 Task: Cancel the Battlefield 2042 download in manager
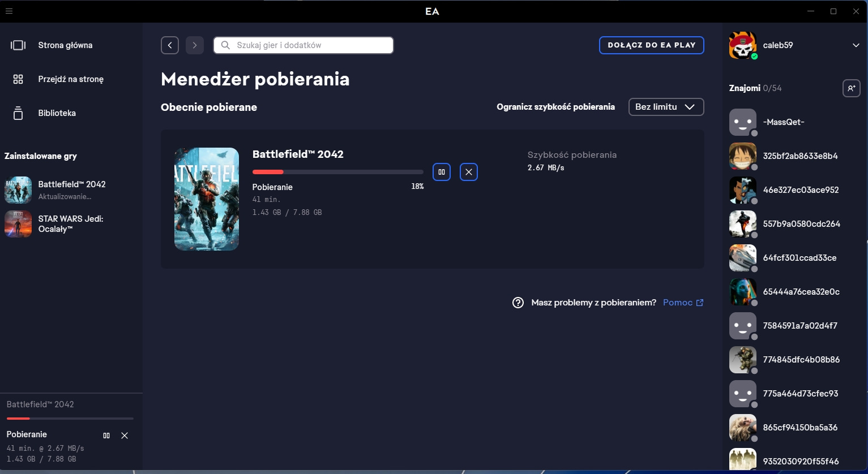(469, 172)
